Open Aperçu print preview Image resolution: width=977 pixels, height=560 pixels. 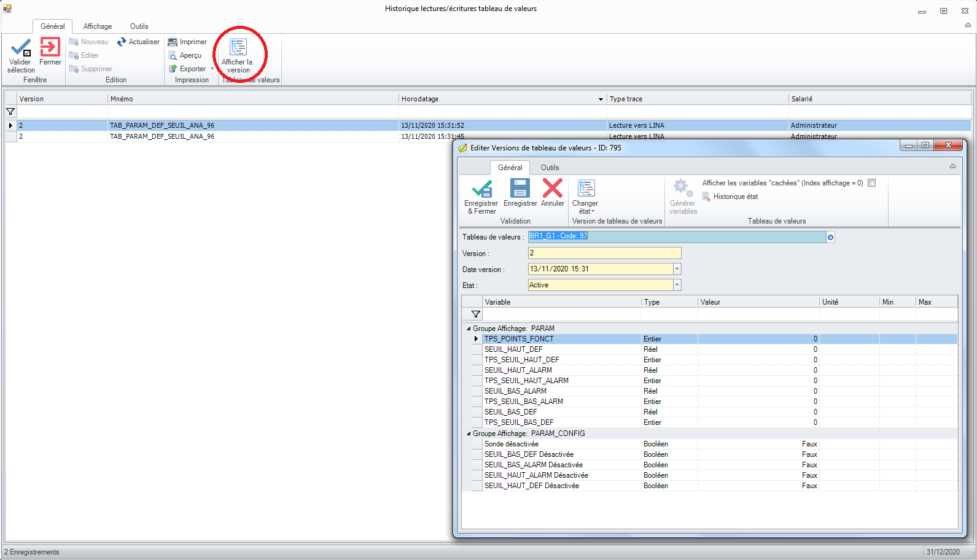(185, 55)
